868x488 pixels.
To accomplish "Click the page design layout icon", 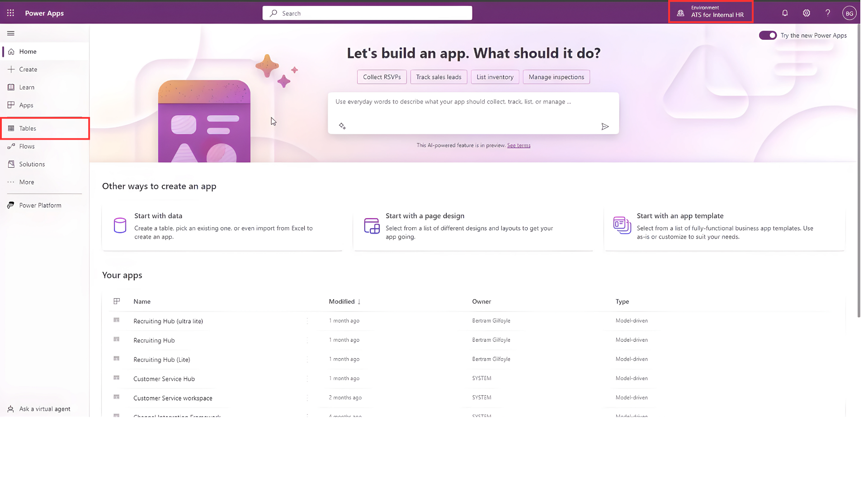I will click(x=372, y=225).
